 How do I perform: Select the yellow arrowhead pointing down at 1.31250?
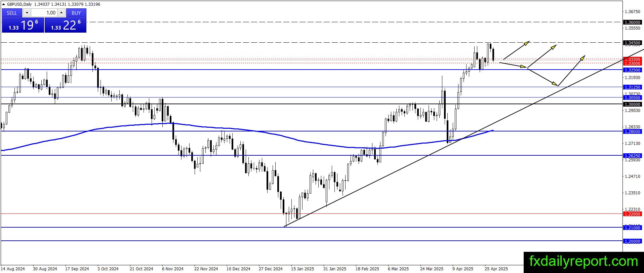tap(555, 83)
